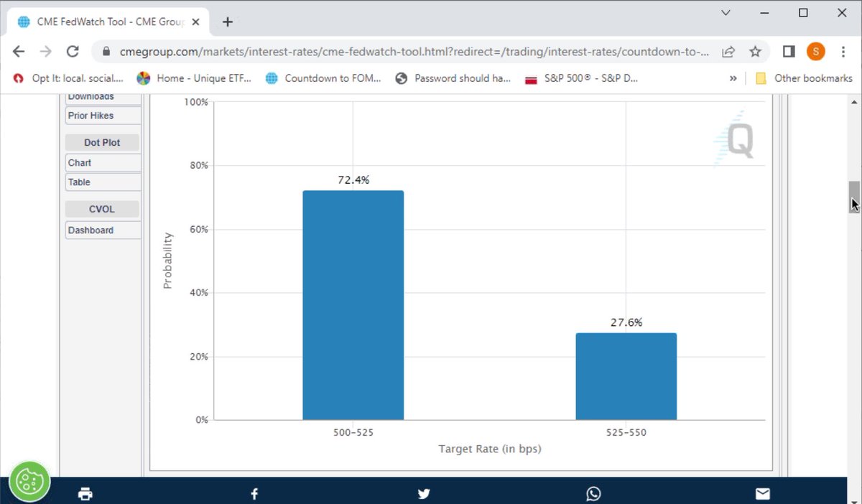Open the Dot Plot Table view
The image size is (862, 504).
coord(103,182)
